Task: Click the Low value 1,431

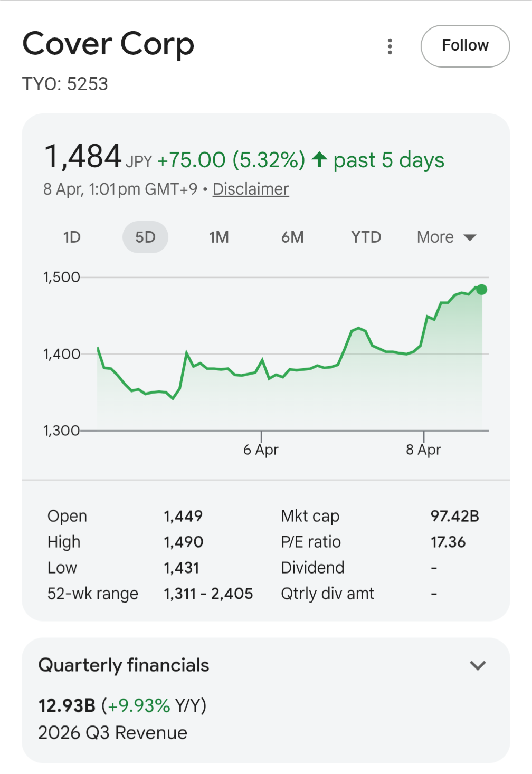Action: pyautogui.click(x=182, y=568)
